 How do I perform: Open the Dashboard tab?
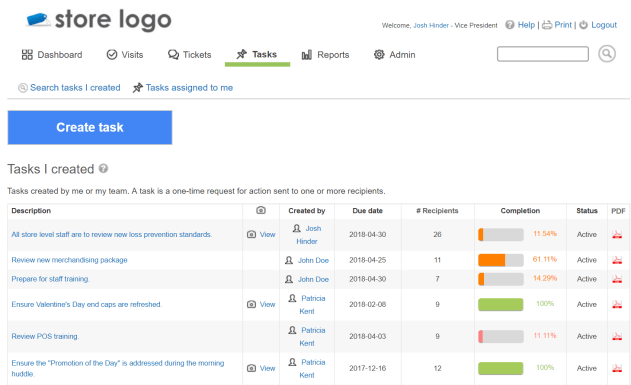[x=52, y=55]
